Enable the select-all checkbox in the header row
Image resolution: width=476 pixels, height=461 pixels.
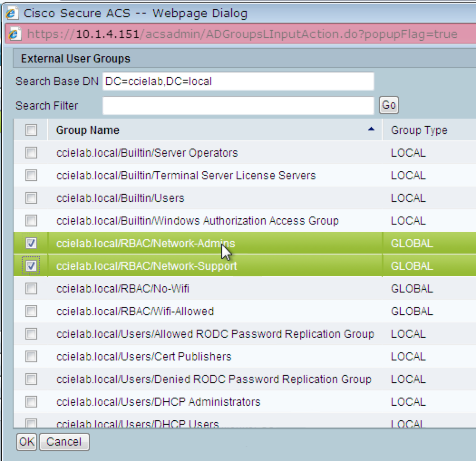pyautogui.click(x=30, y=130)
